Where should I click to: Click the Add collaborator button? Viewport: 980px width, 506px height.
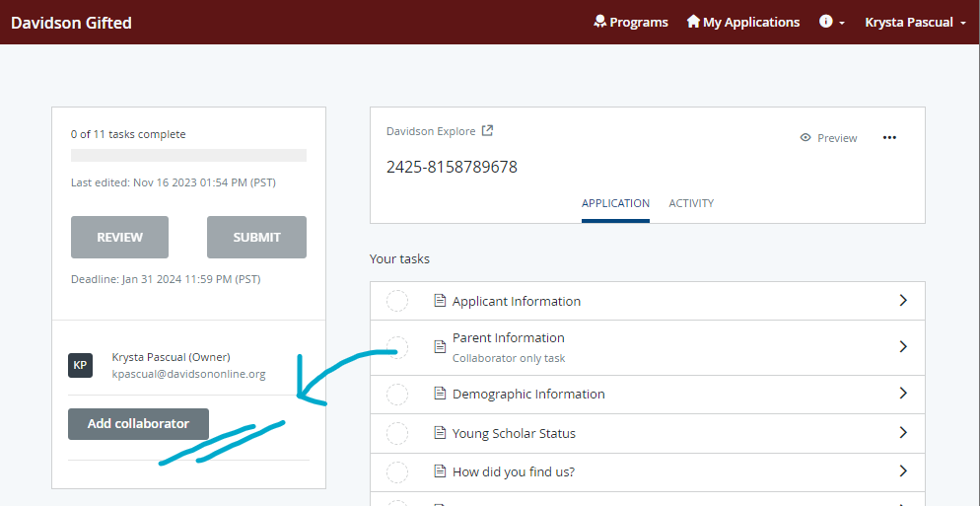pos(138,423)
